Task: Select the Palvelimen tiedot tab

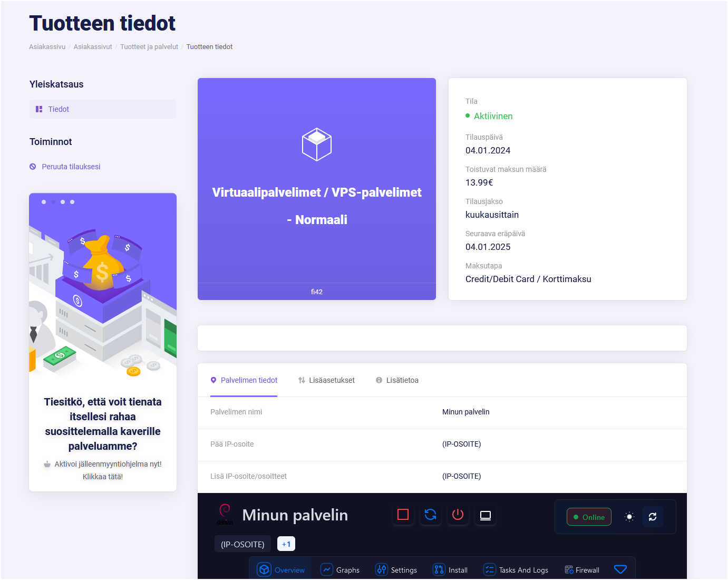Action: tap(244, 380)
